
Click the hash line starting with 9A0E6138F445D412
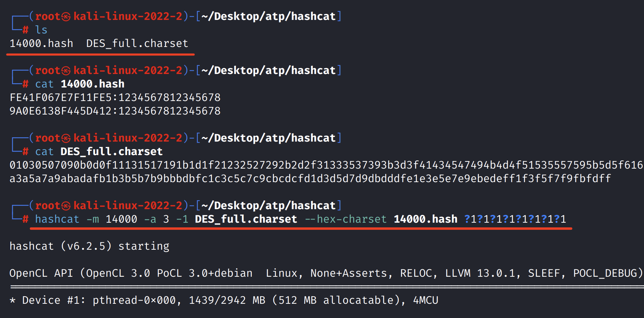coord(115,111)
